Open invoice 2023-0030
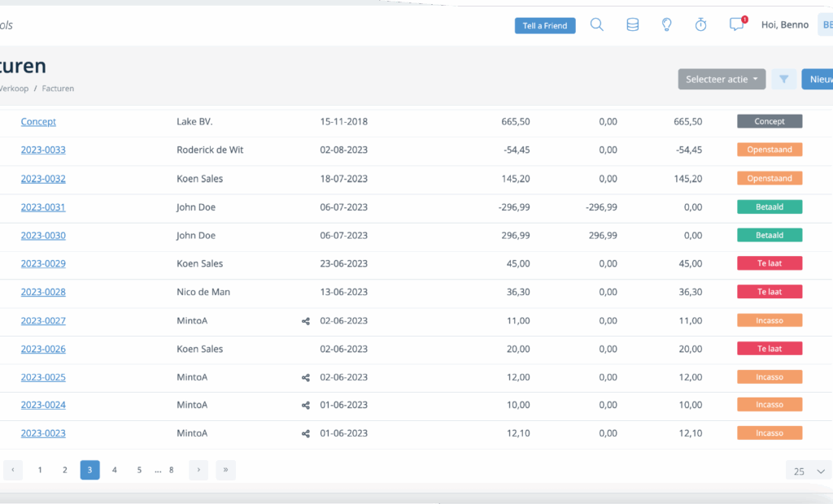The image size is (833, 504). (43, 235)
